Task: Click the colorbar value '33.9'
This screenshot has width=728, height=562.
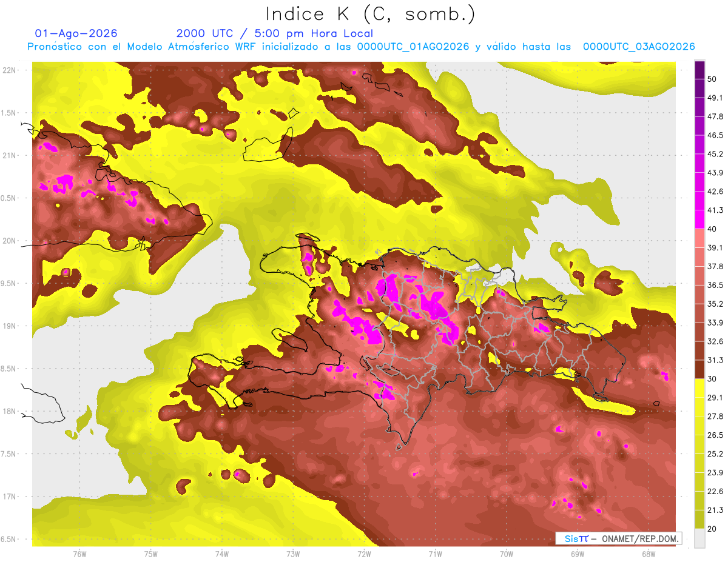Action: click(x=715, y=323)
